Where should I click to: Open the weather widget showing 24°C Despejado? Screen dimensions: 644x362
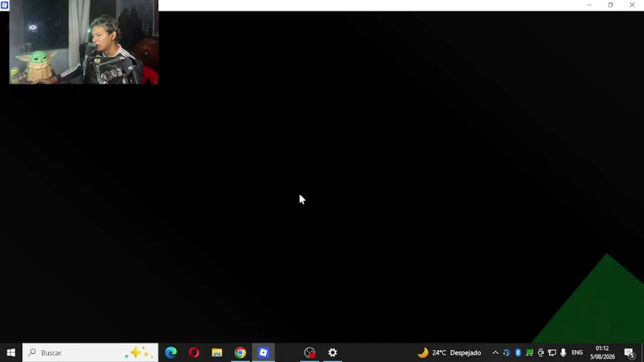449,352
